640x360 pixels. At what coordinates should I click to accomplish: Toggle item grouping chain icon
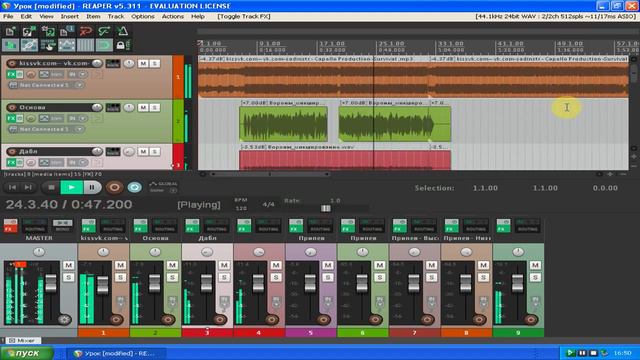coord(29,45)
